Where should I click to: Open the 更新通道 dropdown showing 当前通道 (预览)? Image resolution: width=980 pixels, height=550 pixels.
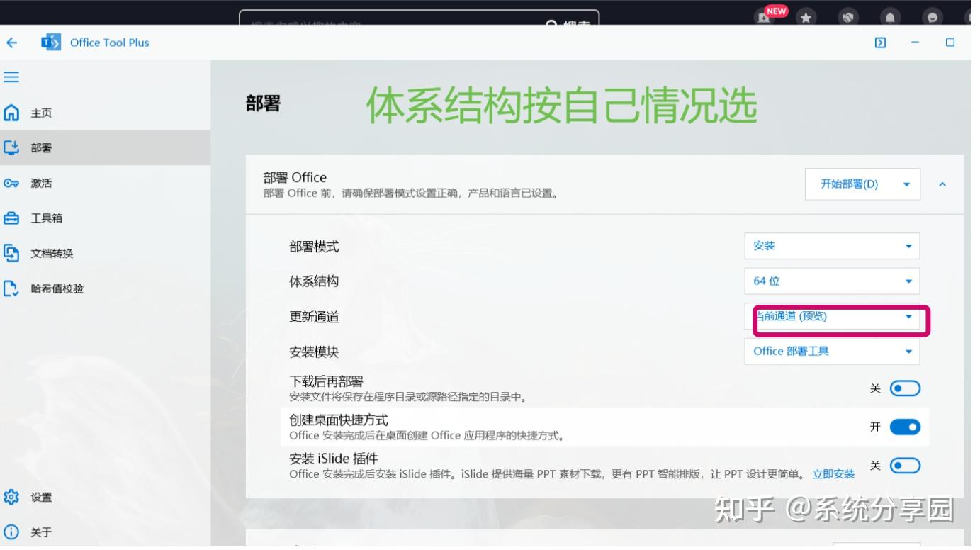[x=832, y=317]
